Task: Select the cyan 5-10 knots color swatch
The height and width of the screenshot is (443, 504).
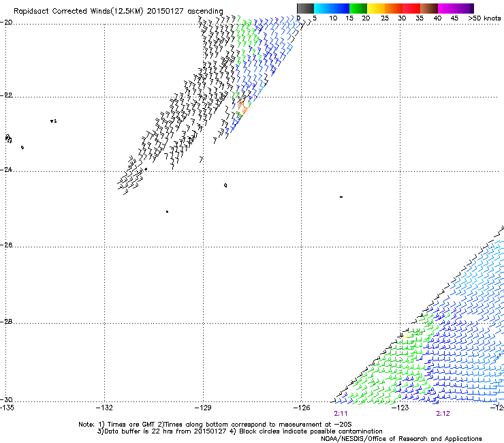Action: tap(322, 8)
